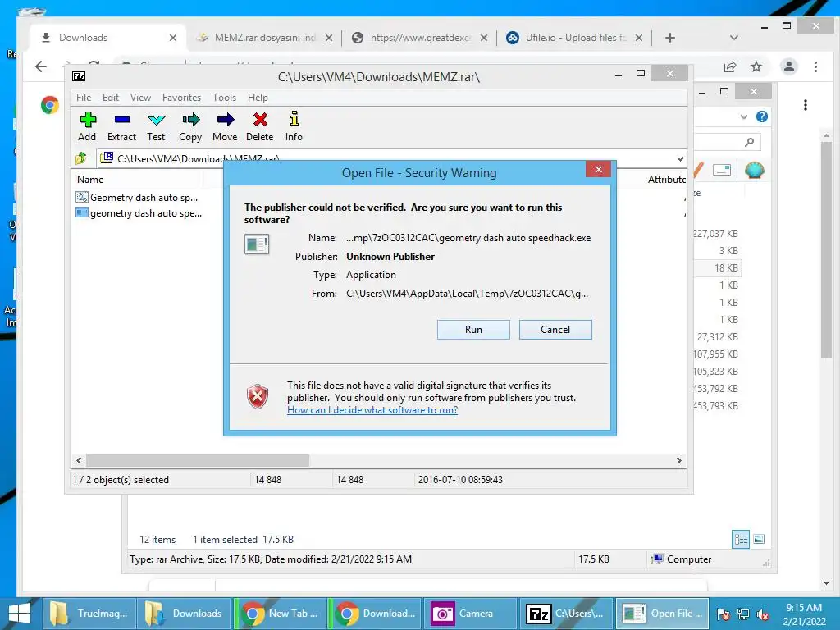840x630 pixels.
Task: Open a new Chrome tab
Action: coord(669,38)
